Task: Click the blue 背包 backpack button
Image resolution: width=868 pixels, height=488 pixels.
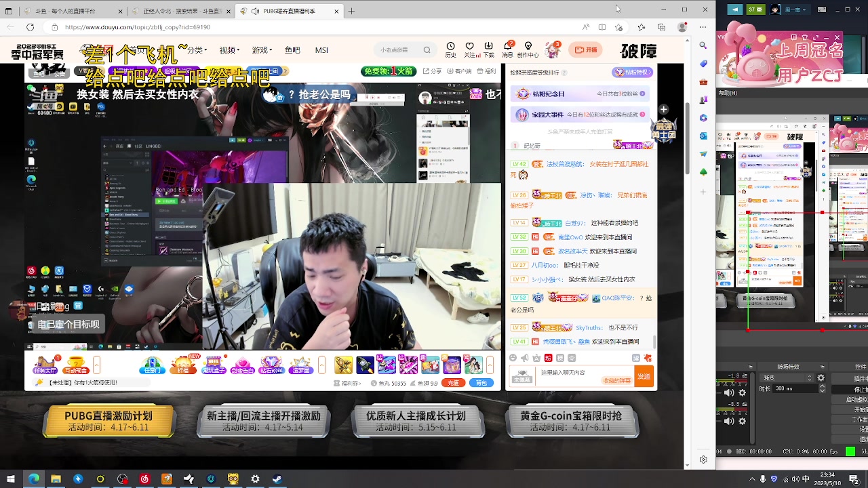Action: 481,383
